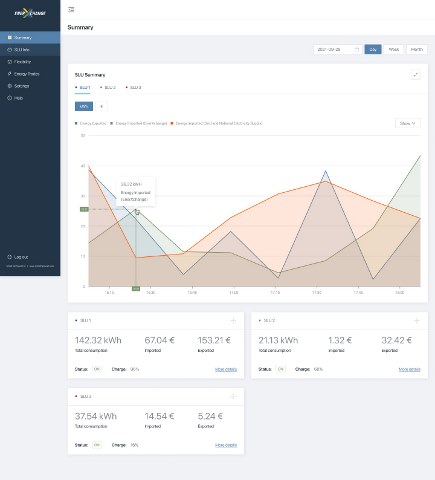Expand the SLU Summary chart to fullscreen
Screen dimensions: 435x480
click(416, 75)
